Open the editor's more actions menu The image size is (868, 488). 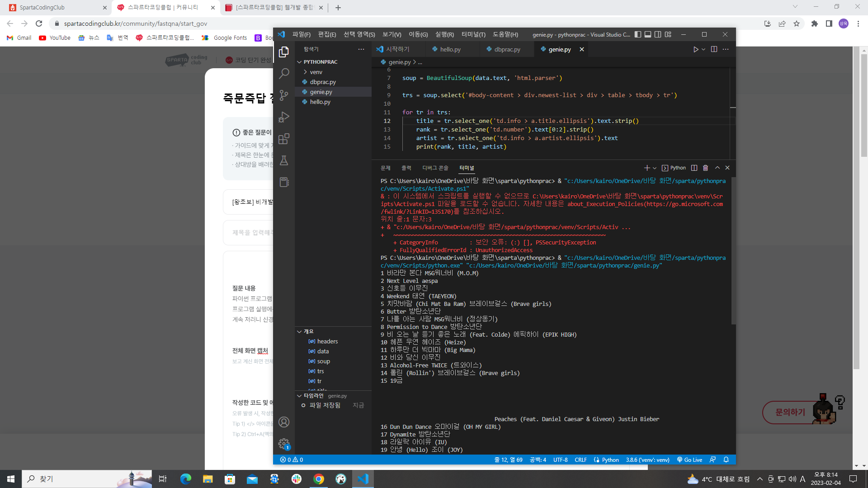(726, 49)
